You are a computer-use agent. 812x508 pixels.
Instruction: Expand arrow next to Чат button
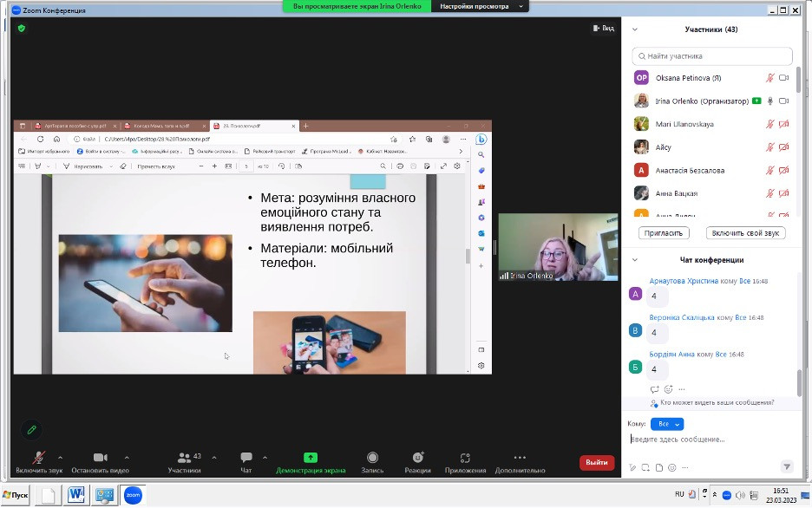[265, 458]
